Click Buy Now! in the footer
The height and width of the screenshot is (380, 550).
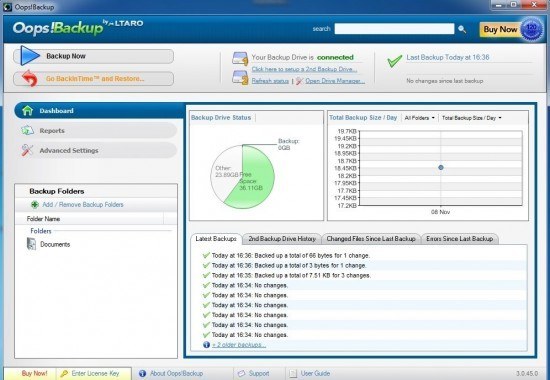coord(34,373)
